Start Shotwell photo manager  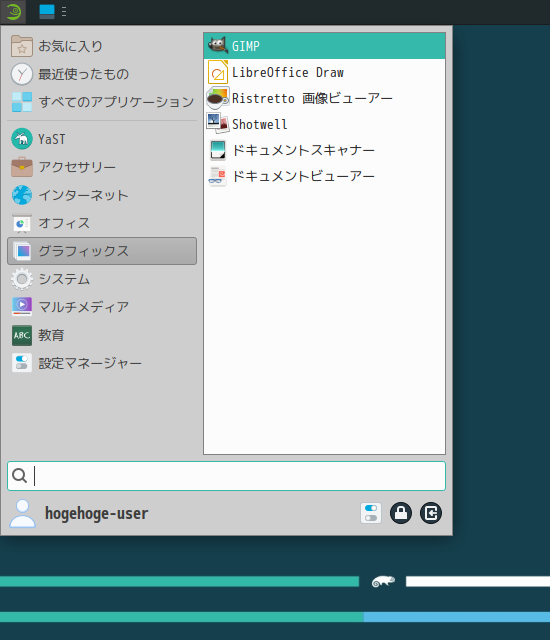click(324, 124)
